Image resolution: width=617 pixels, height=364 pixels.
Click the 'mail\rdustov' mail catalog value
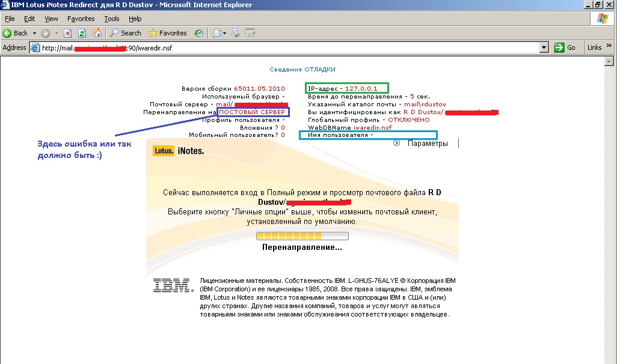coord(425,105)
